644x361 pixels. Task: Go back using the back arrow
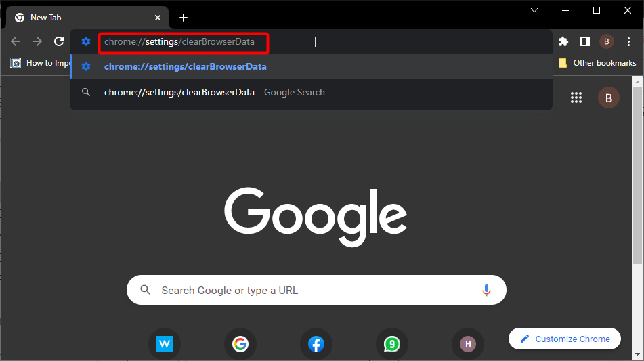pos(16,41)
